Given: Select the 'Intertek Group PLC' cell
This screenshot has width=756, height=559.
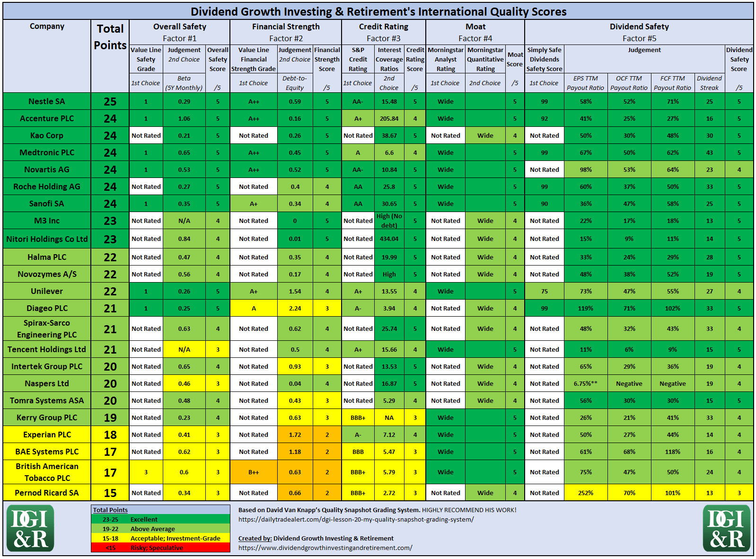Looking at the screenshot, I should [x=47, y=366].
